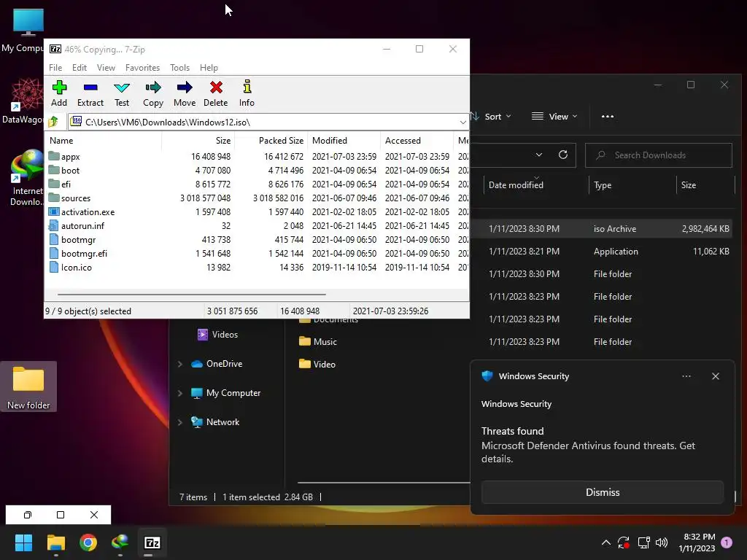Click the Extract toolbar icon in 7-Zip
The width and height of the screenshot is (747, 560).
[90, 93]
